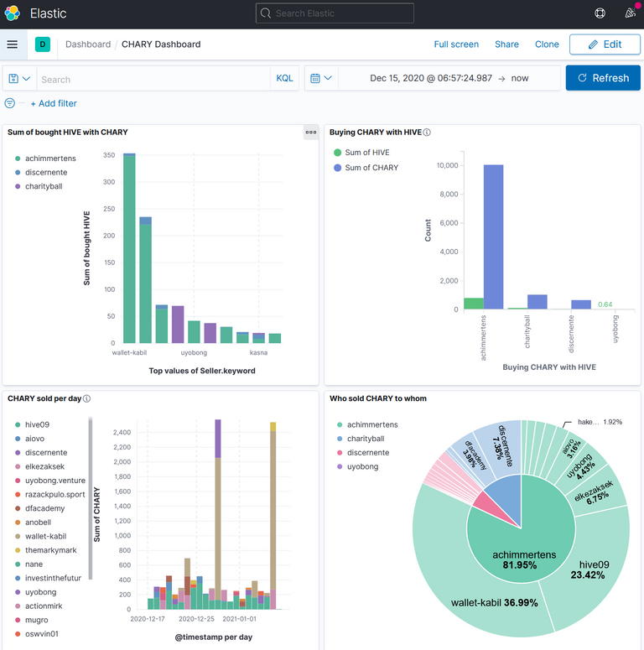Open Full screen mode

tap(456, 44)
